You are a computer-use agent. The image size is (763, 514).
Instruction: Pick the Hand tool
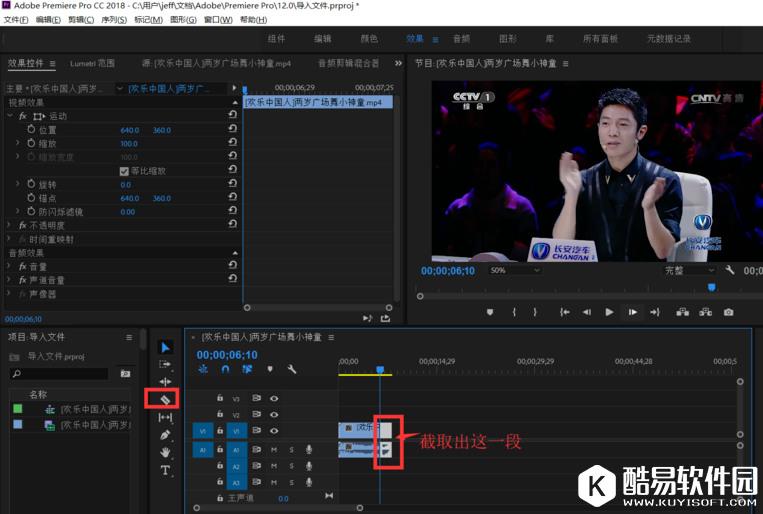tap(165, 452)
